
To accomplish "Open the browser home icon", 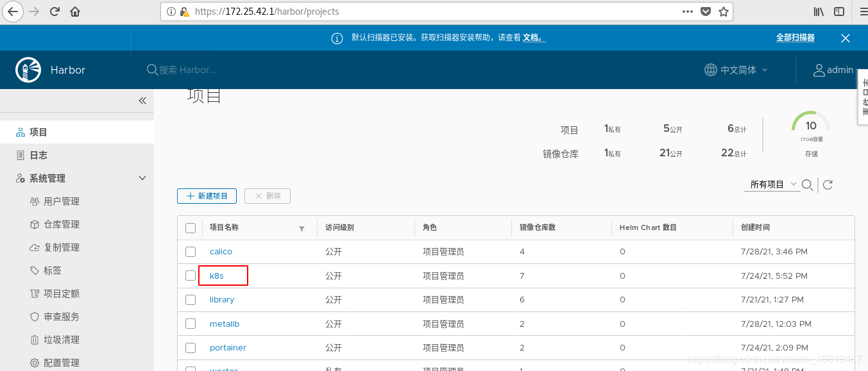I will 75,12.
